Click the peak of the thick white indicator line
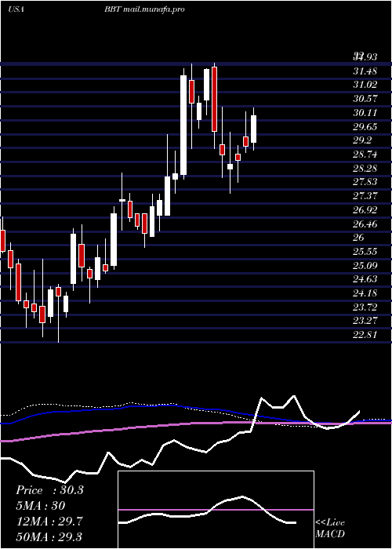The width and height of the screenshot is (392, 549). coord(294,396)
